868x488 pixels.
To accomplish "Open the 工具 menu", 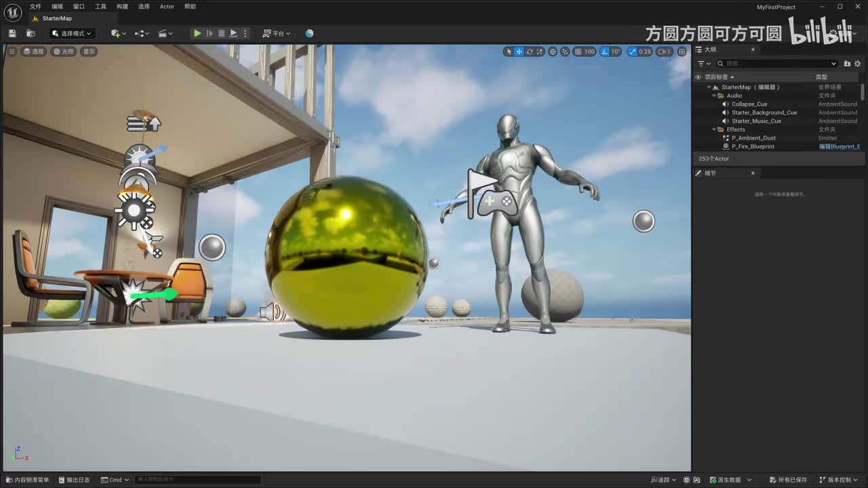I will 100,7.
